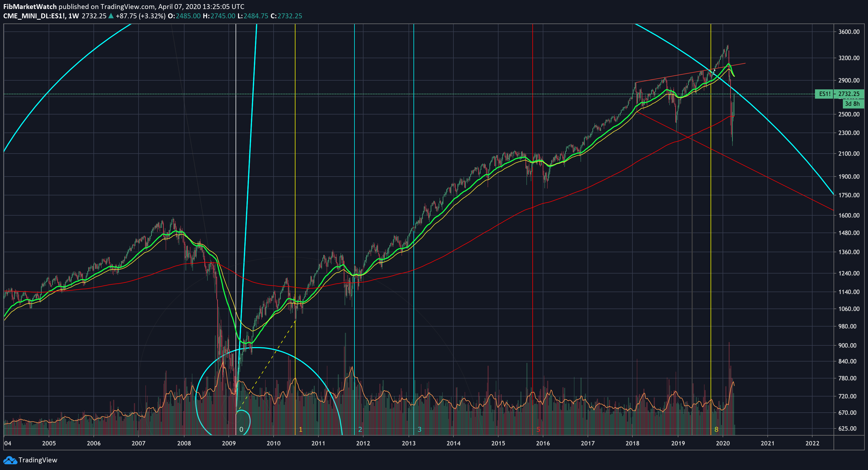Click the 2012 year label on time axis
The image size is (868, 470).
363,443
